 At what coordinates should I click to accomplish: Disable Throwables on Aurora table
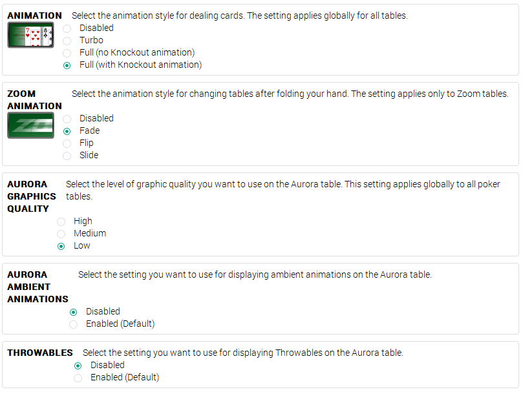[x=78, y=366]
